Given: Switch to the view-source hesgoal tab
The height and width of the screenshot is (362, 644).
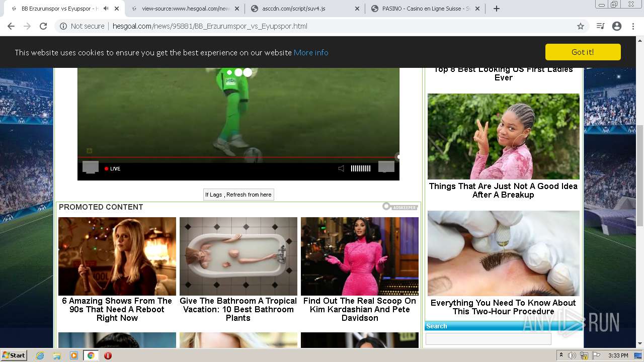Looking at the screenshot, I should (185, 9).
